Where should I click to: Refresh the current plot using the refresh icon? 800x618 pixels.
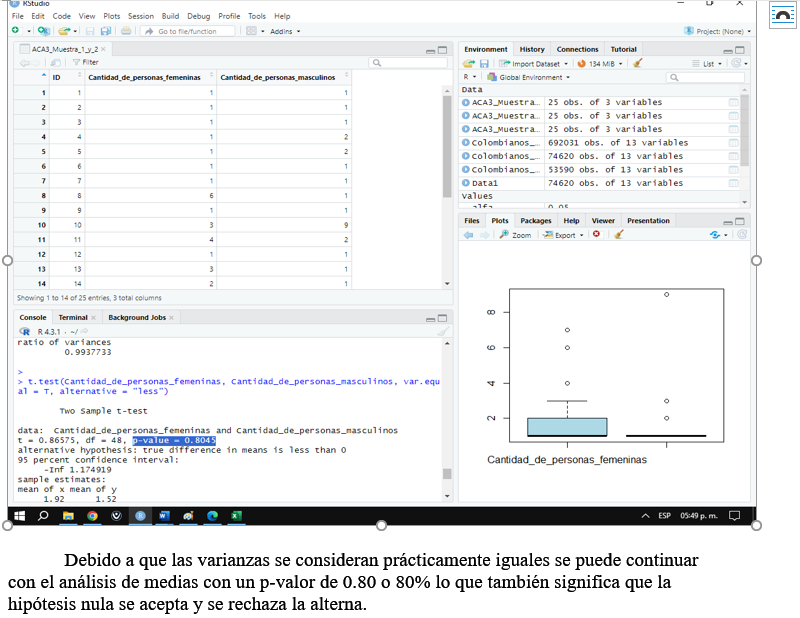tap(742, 234)
